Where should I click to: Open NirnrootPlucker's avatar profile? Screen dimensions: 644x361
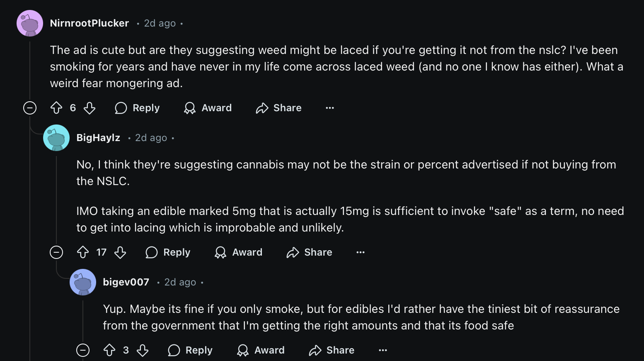(30, 23)
